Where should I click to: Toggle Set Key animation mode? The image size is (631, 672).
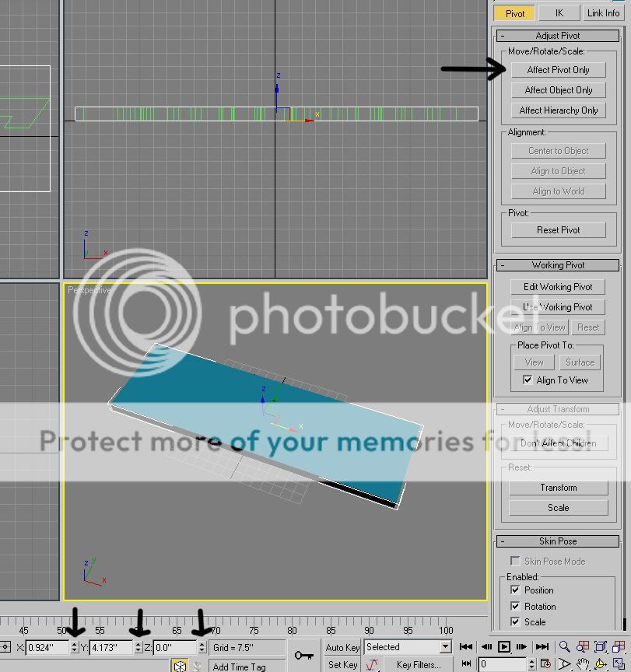342,665
